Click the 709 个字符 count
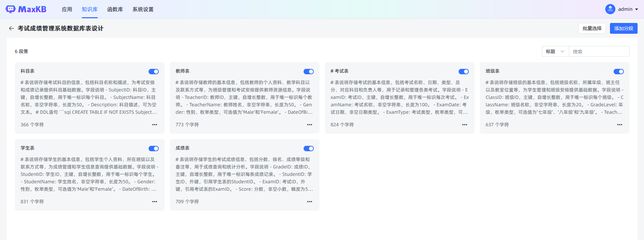The image size is (644, 240). click(x=187, y=202)
